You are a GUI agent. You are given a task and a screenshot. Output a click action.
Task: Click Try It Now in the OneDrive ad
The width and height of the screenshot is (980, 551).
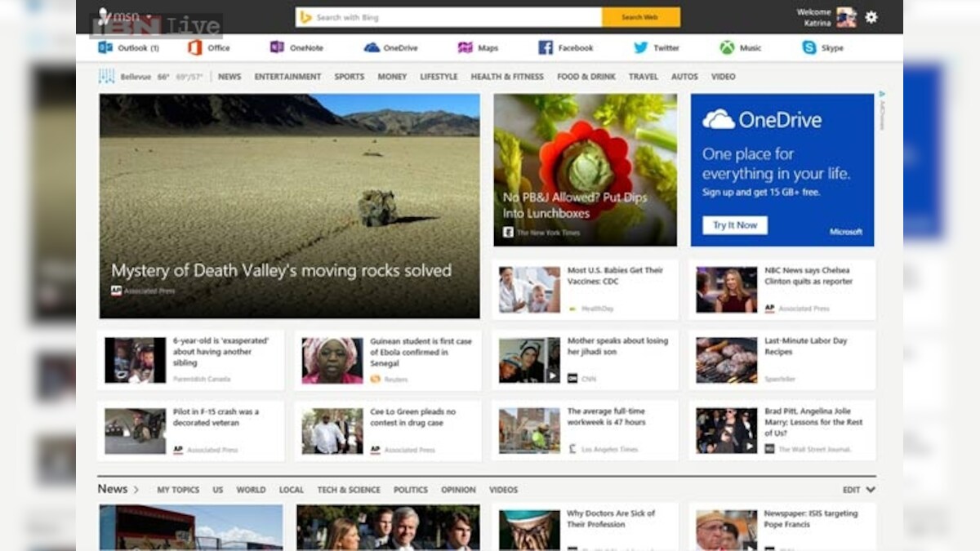click(733, 224)
